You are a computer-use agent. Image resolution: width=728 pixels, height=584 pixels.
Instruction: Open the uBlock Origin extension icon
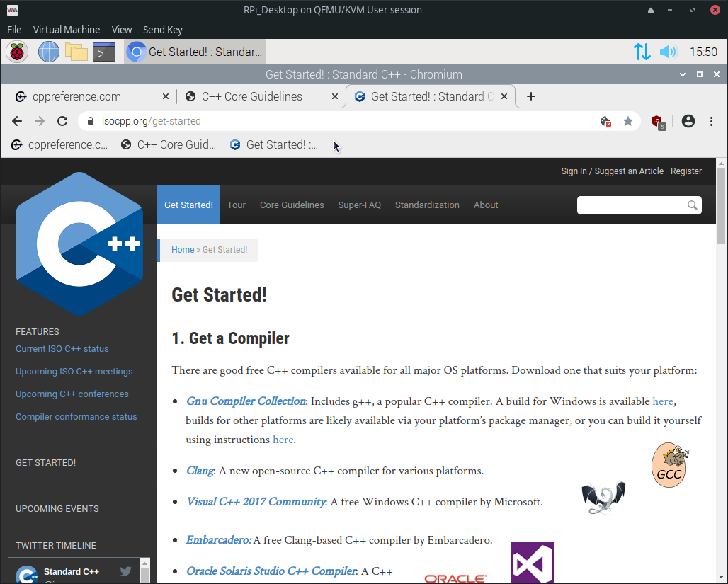(658, 122)
